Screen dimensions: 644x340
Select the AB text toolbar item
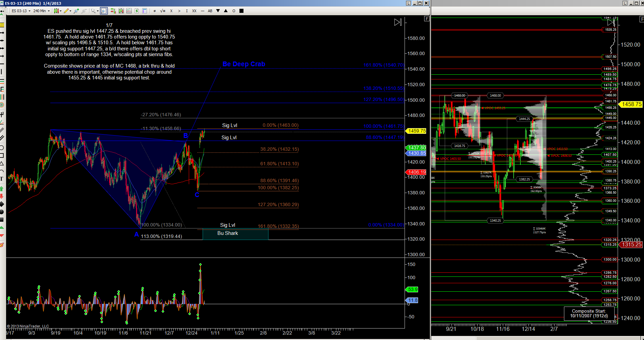point(210,11)
